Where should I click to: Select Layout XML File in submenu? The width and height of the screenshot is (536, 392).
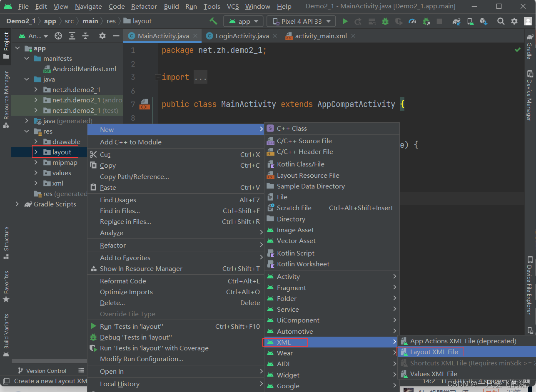pyautogui.click(x=466, y=352)
